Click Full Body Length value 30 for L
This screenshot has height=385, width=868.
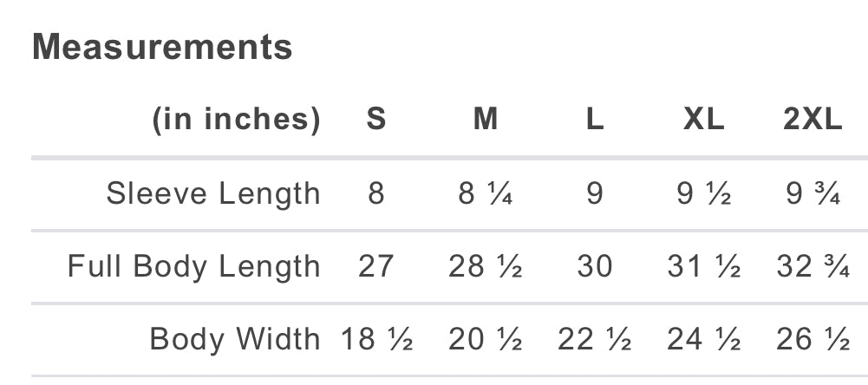pos(594,266)
